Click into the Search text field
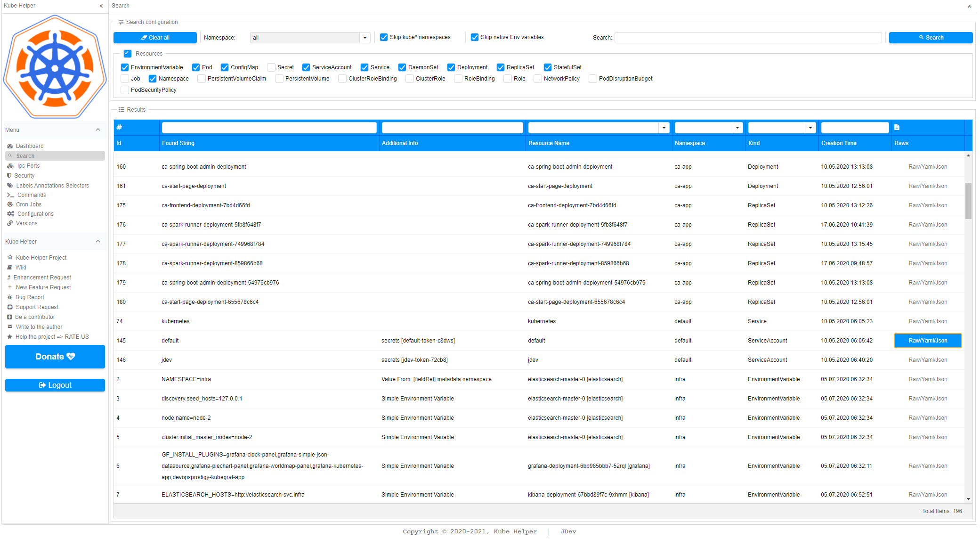The height and width of the screenshot is (539, 980). (748, 38)
